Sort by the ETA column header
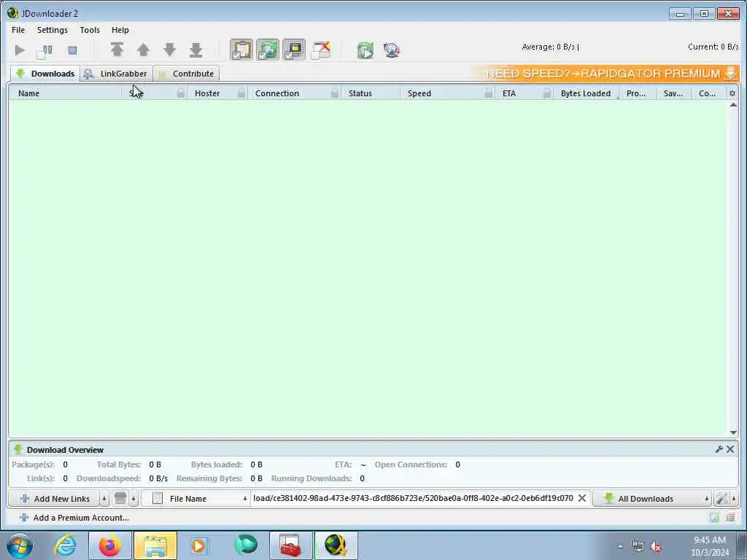The image size is (747, 560). pos(508,93)
